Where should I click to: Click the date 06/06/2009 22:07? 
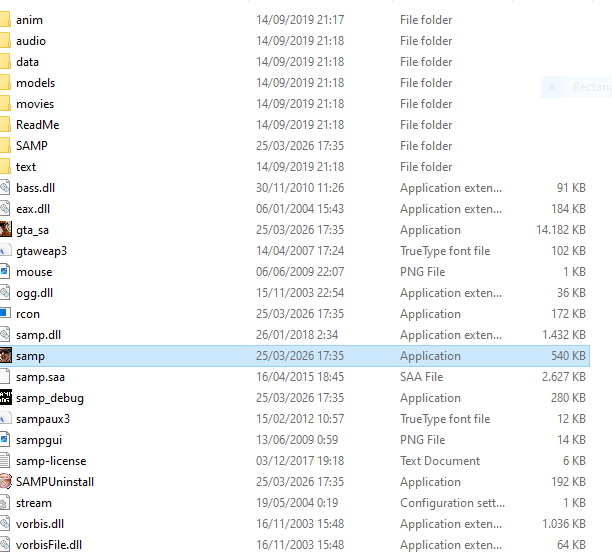click(x=300, y=272)
